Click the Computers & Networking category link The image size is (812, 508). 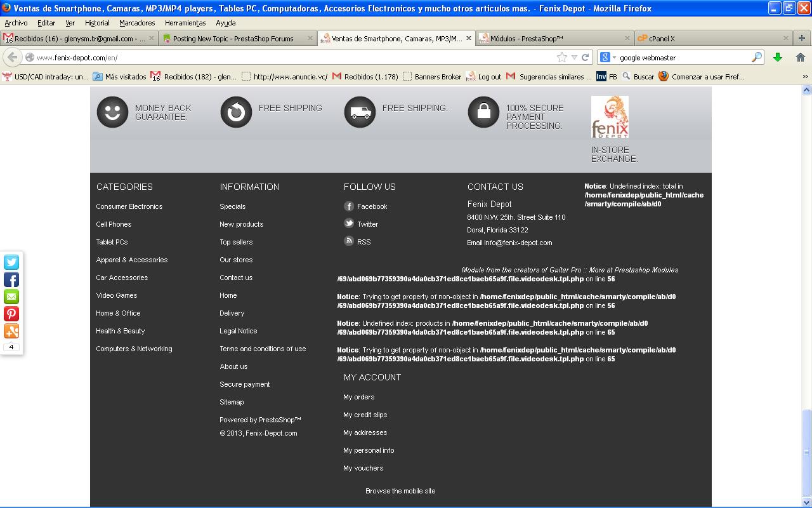pos(134,349)
